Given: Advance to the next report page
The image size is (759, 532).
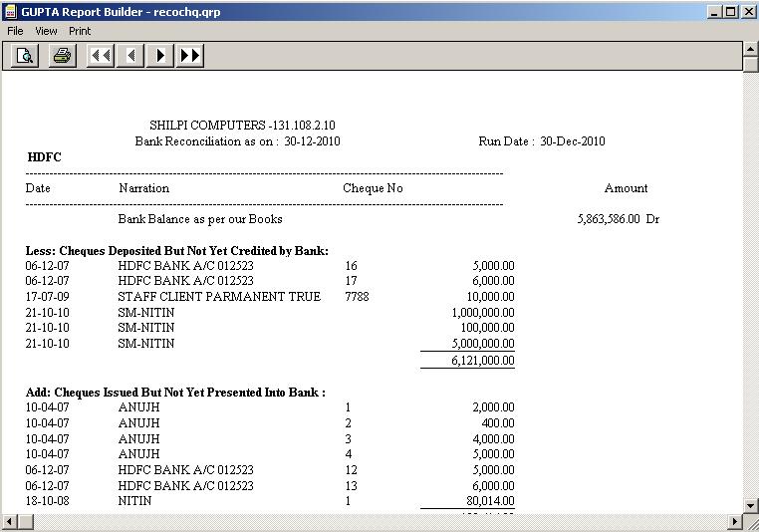Looking at the screenshot, I should [159, 56].
